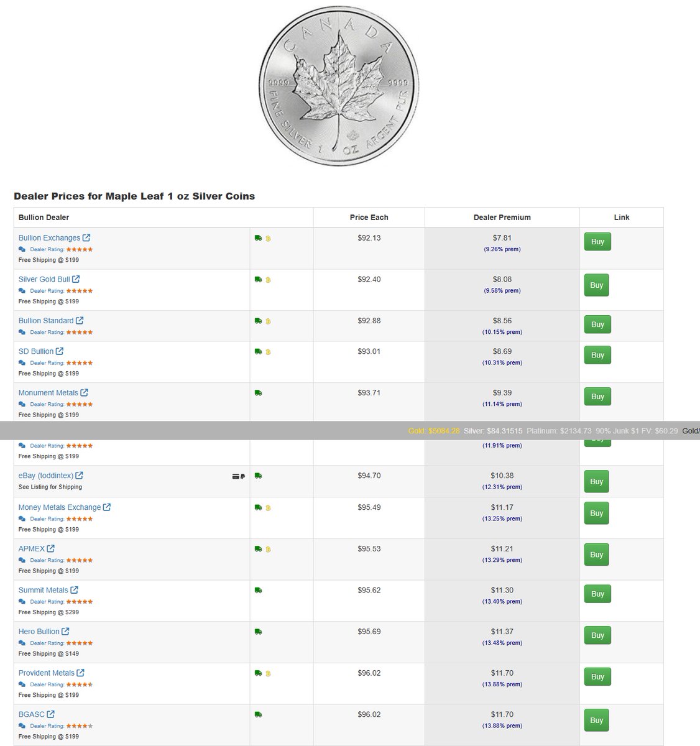Click the bitcoin icon in Bullion Standard row
The height and width of the screenshot is (746, 700).
coord(268,321)
